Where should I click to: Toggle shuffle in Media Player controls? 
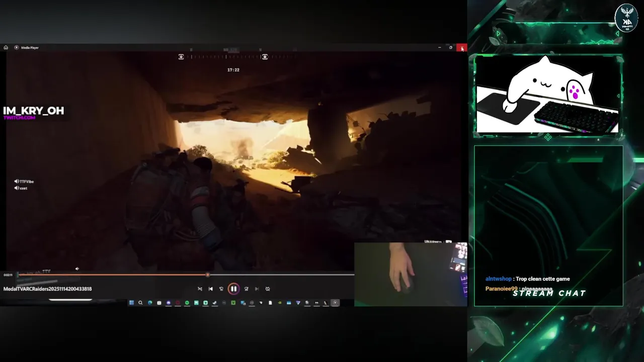[x=200, y=289]
